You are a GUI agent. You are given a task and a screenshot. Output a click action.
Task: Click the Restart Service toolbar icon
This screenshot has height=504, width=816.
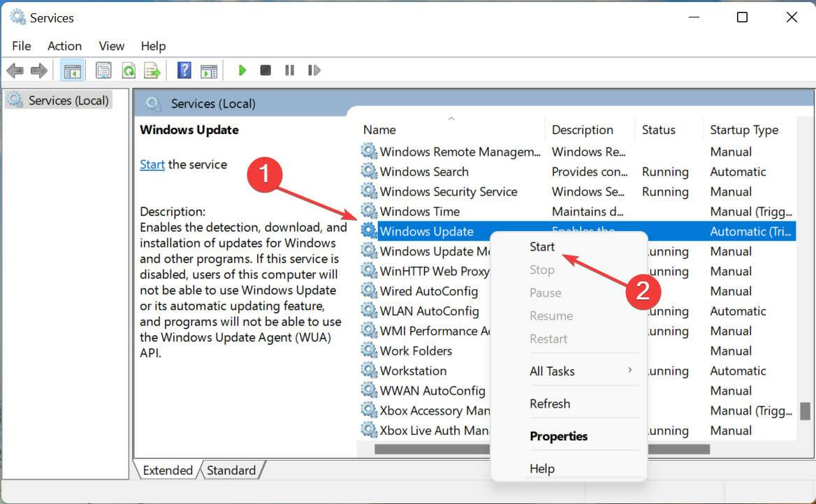click(314, 71)
